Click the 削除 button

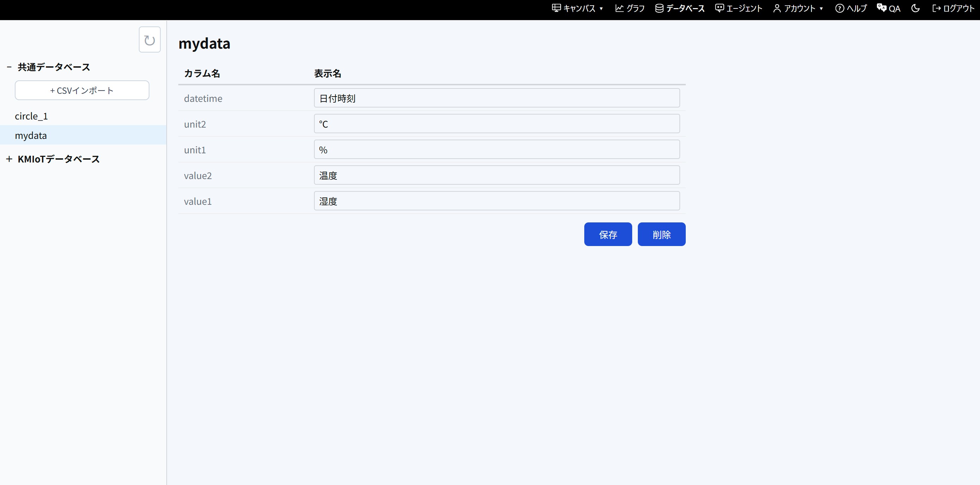tap(661, 234)
